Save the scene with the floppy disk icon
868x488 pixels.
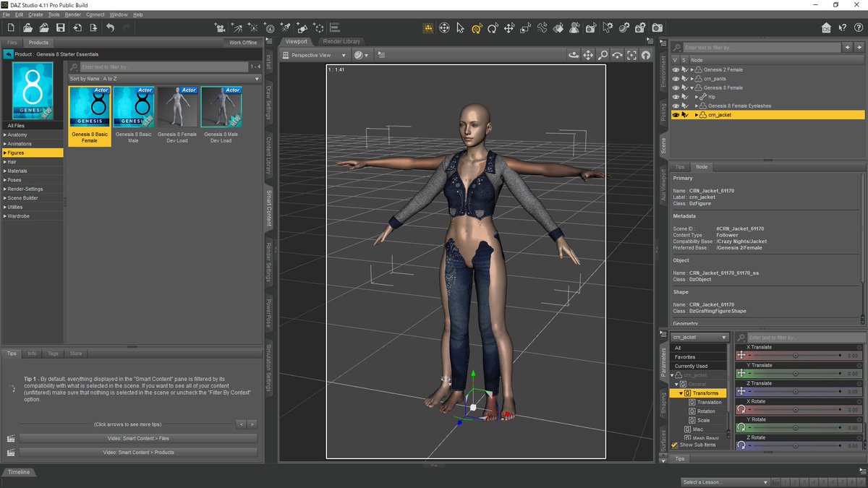point(61,27)
